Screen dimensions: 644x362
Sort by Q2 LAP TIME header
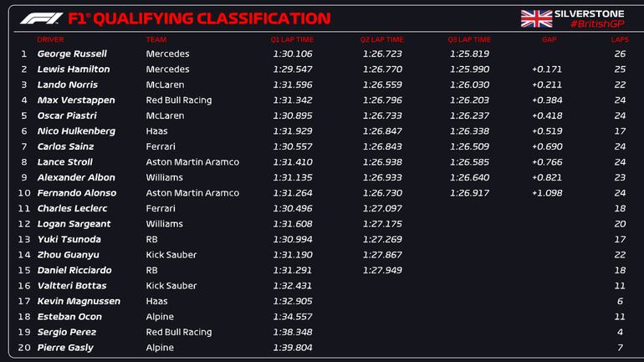(382, 39)
